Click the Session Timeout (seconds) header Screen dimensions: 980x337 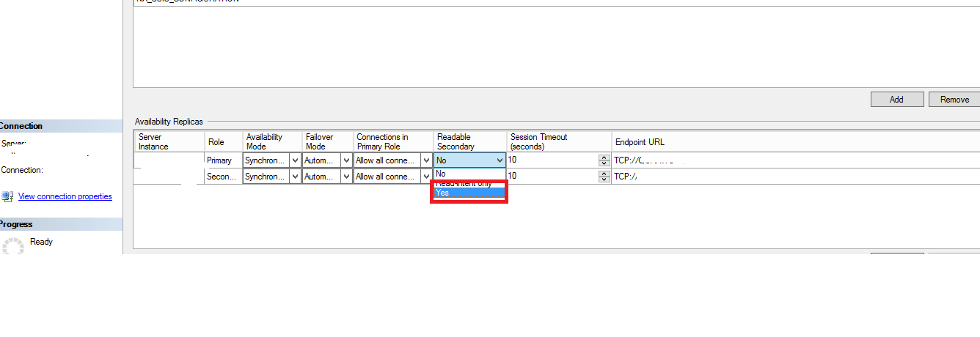(559, 141)
